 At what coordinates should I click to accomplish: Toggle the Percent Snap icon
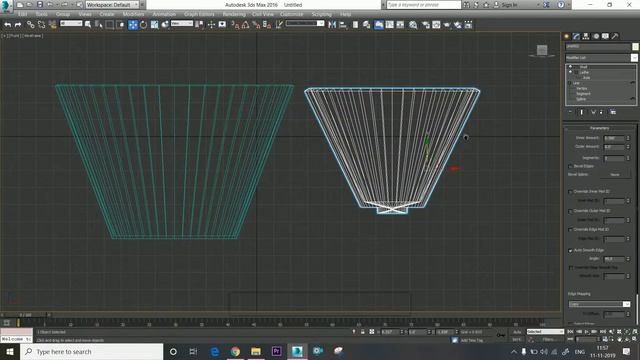pos(256,25)
